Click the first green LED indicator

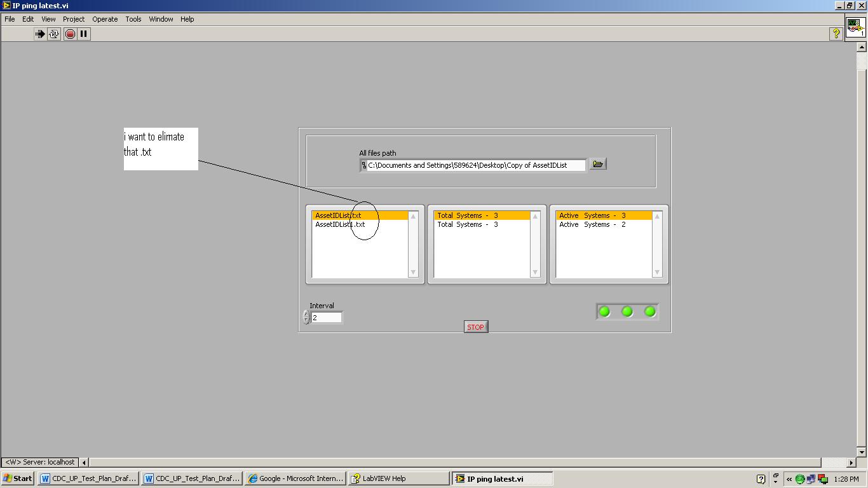tap(604, 311)
